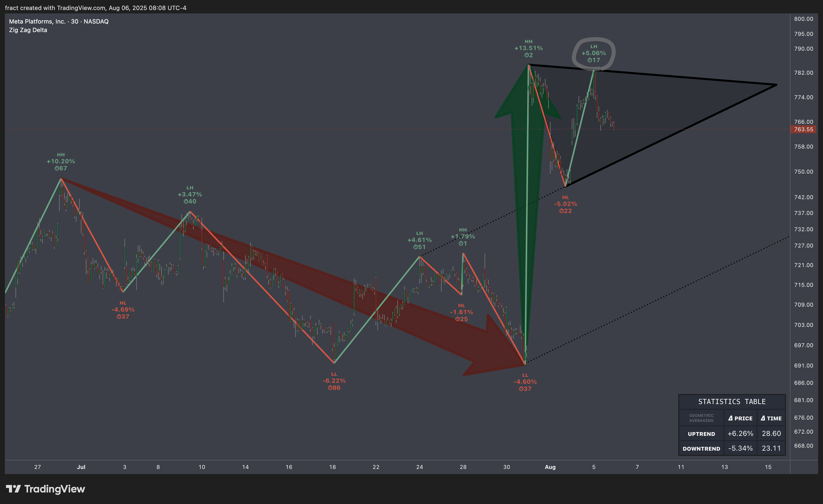
Task: Click the +6.26% uptrend price cell
Action: pos(740,434)
